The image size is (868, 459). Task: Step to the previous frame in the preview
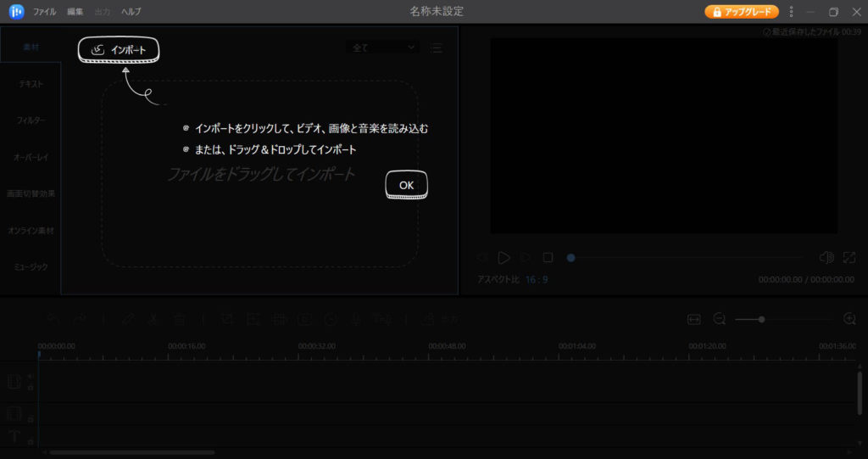[482, 257]
